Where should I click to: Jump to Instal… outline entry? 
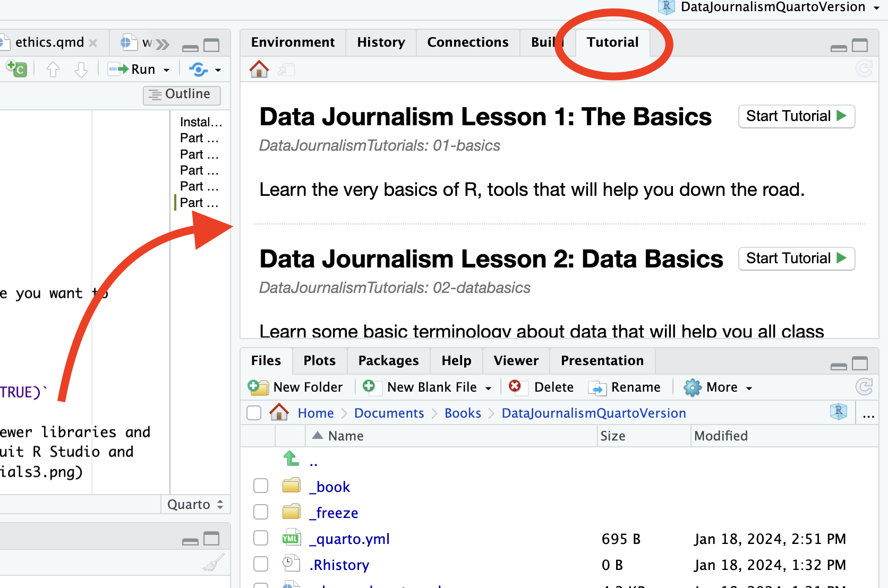(200, 123)
